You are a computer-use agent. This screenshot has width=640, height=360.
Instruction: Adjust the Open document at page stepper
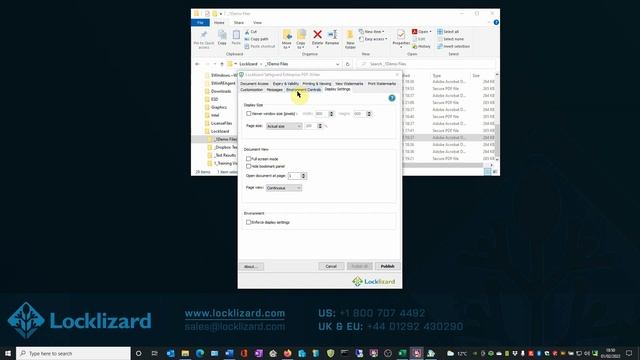tap(303, 176)
